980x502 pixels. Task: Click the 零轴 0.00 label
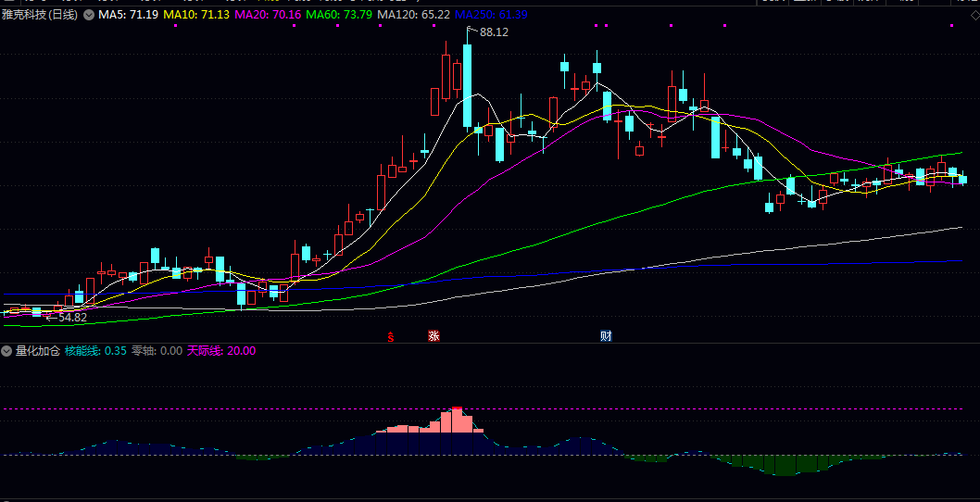click(157, 351)
